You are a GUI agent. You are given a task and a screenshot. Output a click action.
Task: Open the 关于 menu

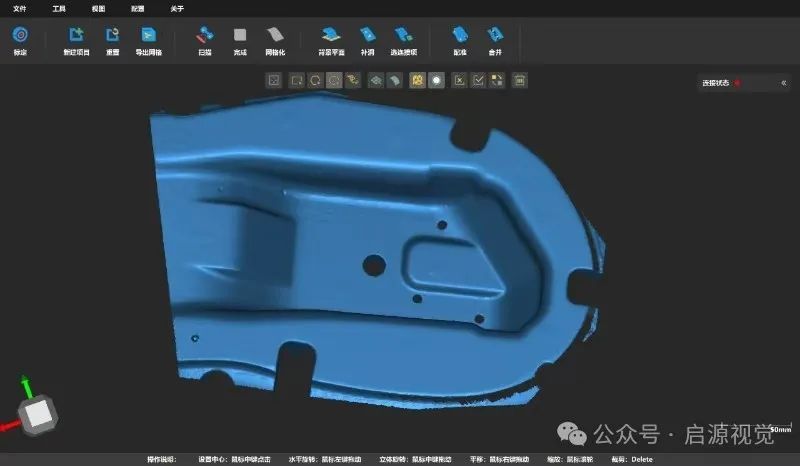click(177, 8)
